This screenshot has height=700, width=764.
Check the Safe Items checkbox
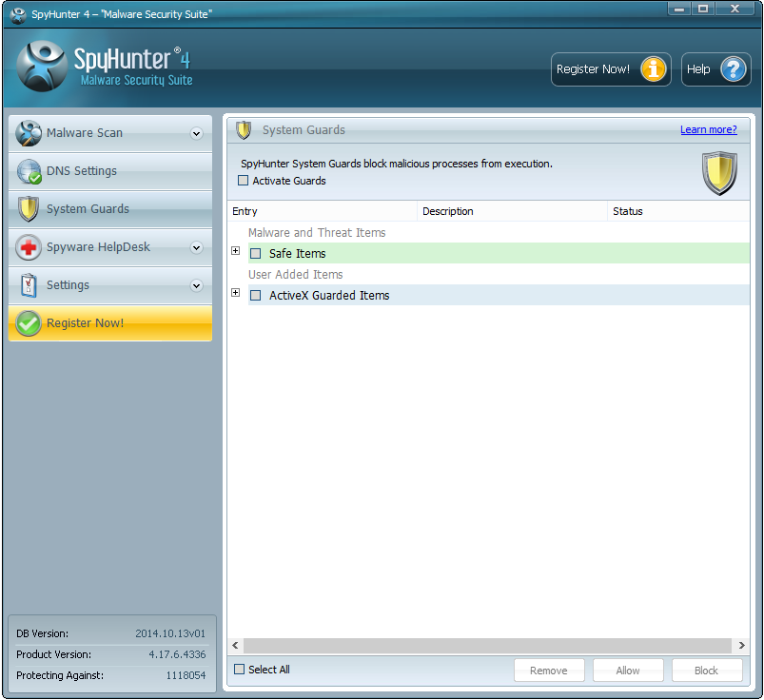click(x=255, y=254)
